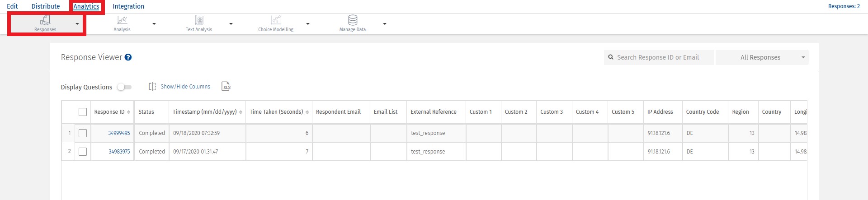Tick the checkbox for response 34983975
The width and height of the screenshot is (868, 200).
pyautogui.click(x=83, y=152)
